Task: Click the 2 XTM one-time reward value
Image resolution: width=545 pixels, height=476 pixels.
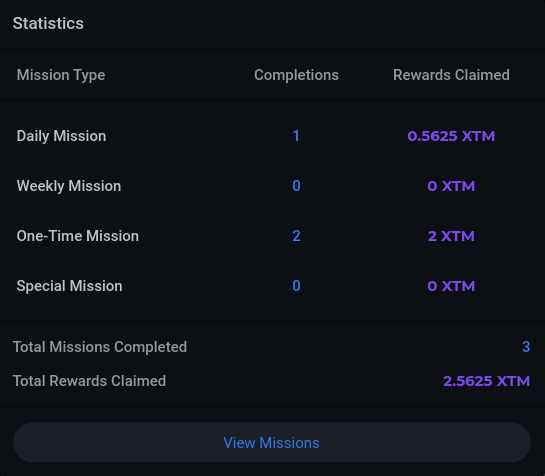Action: tap(451, 236)
